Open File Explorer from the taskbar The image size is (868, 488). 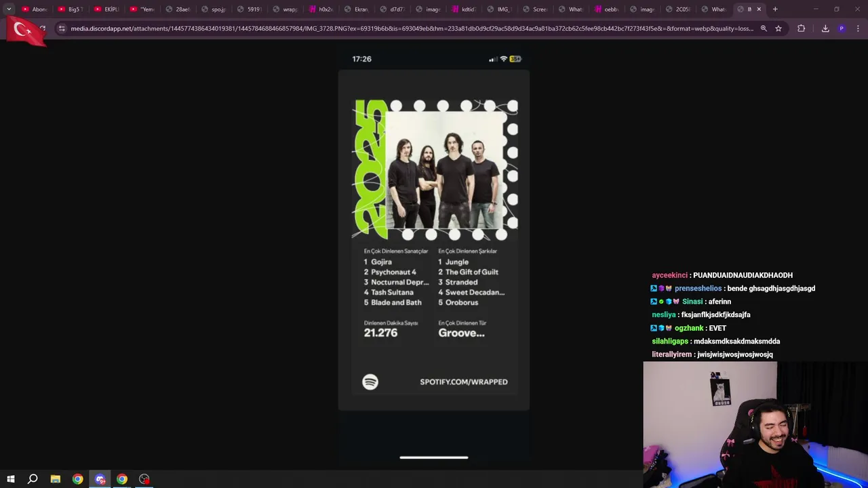[x=56, y=479]
